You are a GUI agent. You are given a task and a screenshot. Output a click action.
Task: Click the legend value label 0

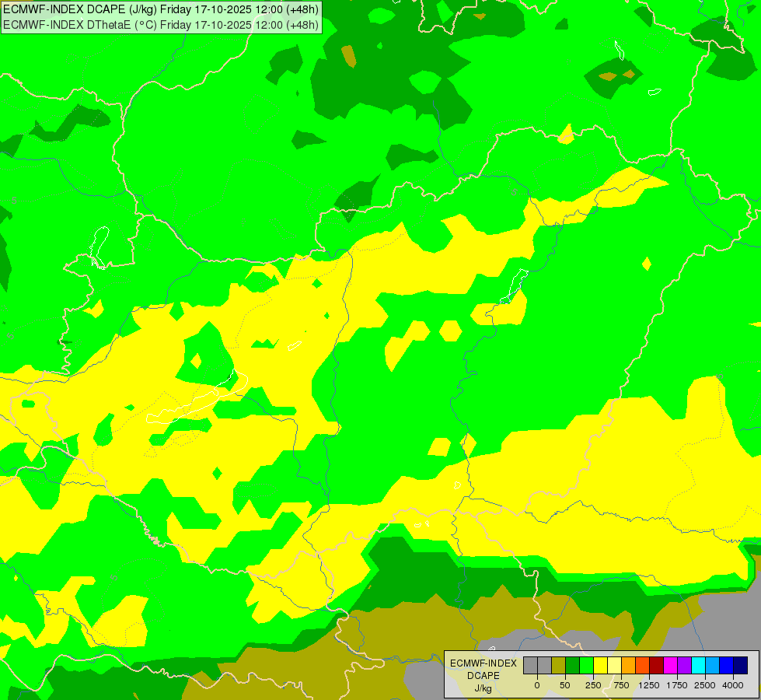(537, 685)
